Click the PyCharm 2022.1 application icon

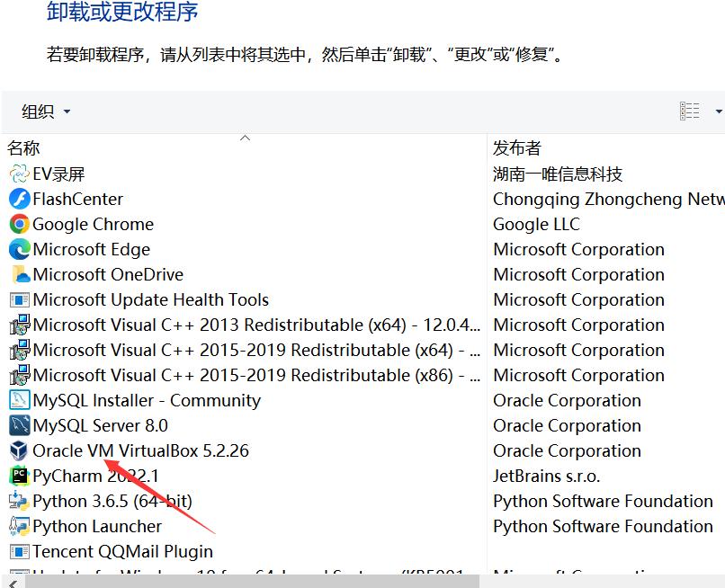point(20,476)
